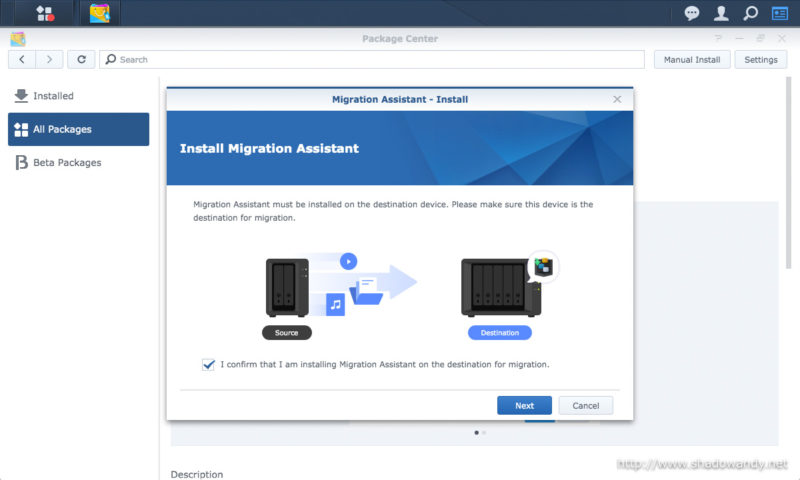This screenshot has width=800, height=480.
Task: Click the first carousel page dot
Action: click(x=477, y=433)
